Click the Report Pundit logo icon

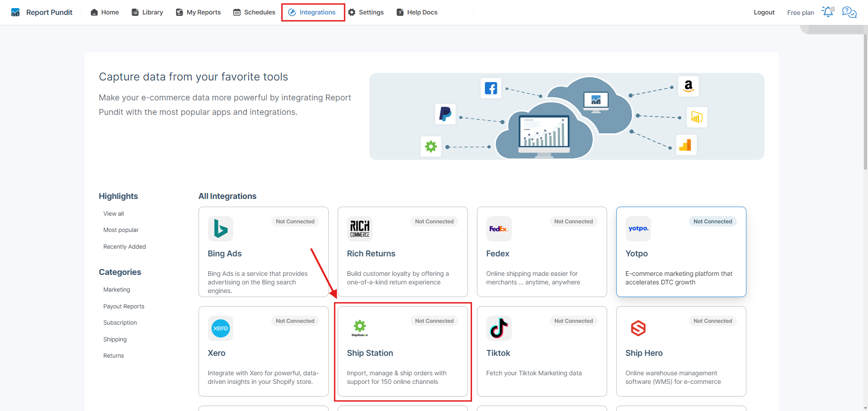15,12
